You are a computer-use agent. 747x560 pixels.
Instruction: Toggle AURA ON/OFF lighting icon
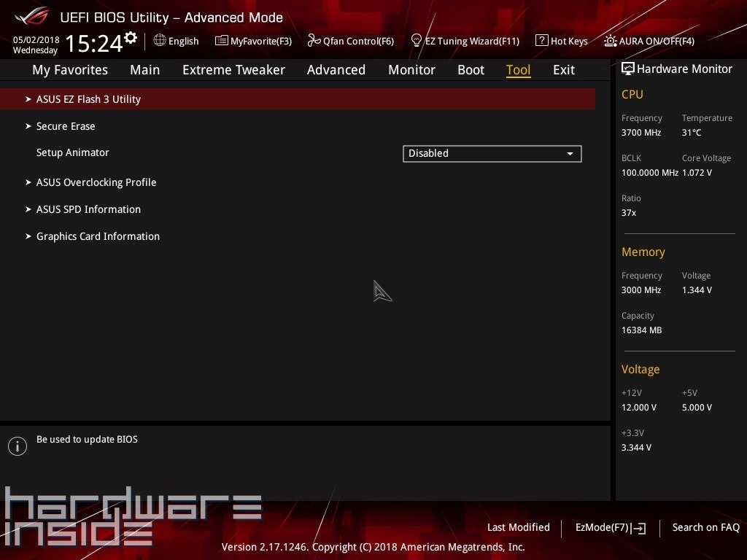[611, 41]
